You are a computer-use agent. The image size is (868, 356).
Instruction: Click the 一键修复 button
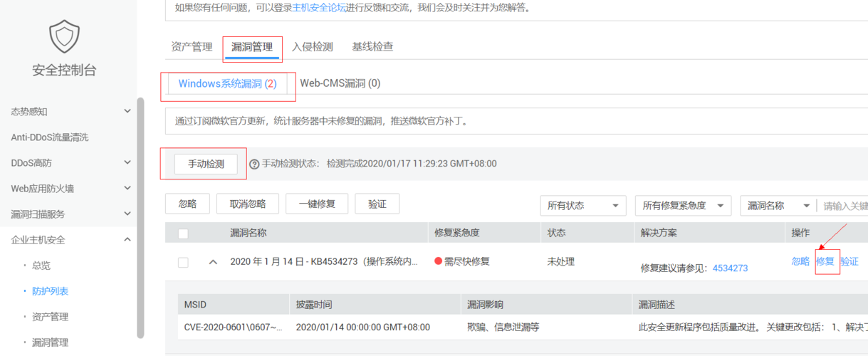pos(317,204)
